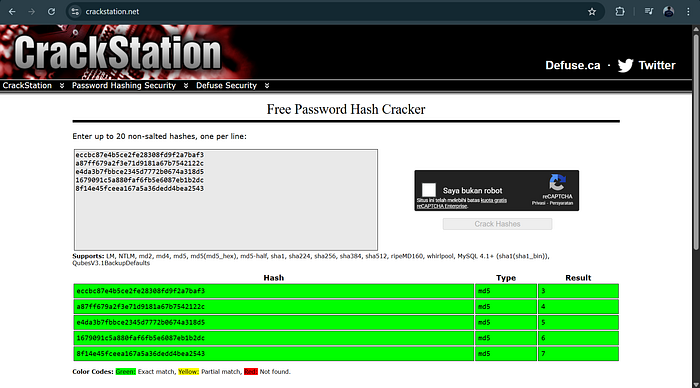Screen dimensions: 700x388
Task: Open site information icon in address bar
Action: point(75,12)
